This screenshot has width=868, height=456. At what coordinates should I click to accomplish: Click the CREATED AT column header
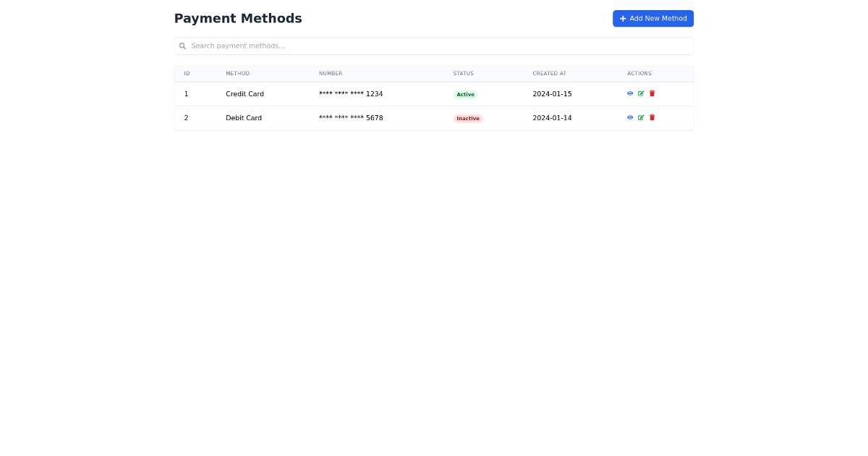click(x=549, y=73)
